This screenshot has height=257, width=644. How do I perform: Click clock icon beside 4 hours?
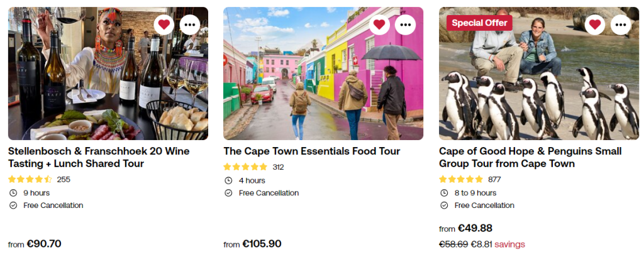pyautogui.click(x=228, y=180)
